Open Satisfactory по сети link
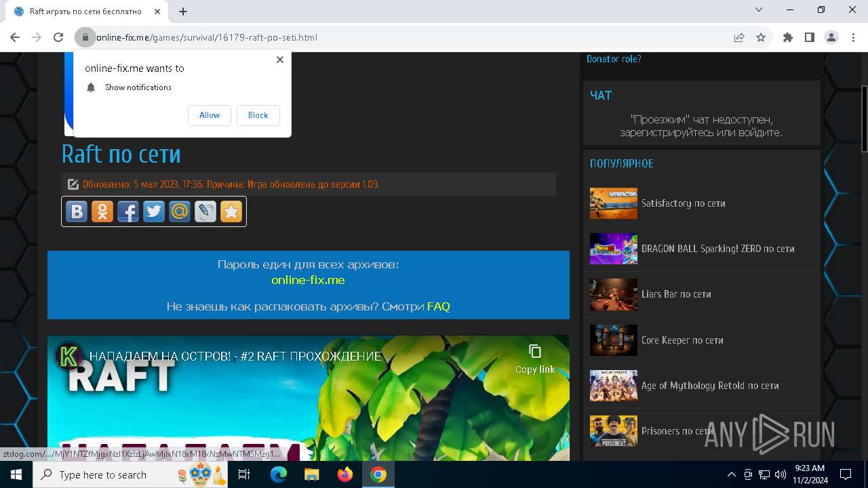This screenshot has width=868, height=488. pos(684,203)
